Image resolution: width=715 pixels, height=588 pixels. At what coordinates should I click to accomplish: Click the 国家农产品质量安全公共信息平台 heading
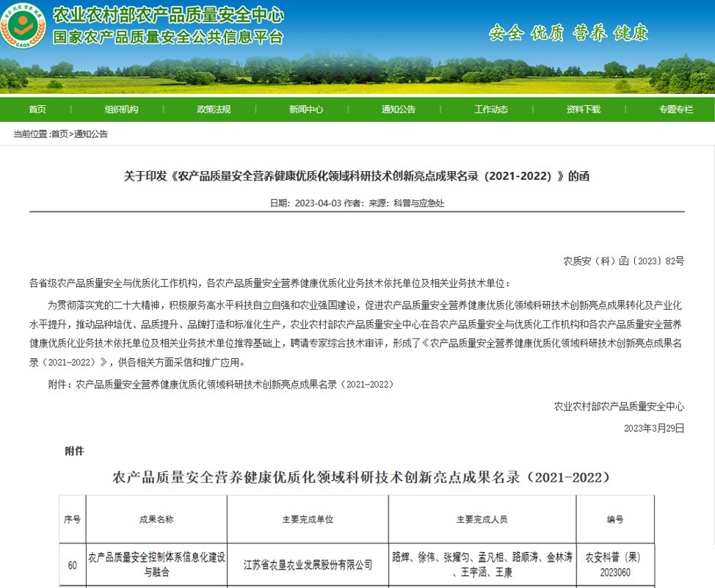click(x=168, y=37)
